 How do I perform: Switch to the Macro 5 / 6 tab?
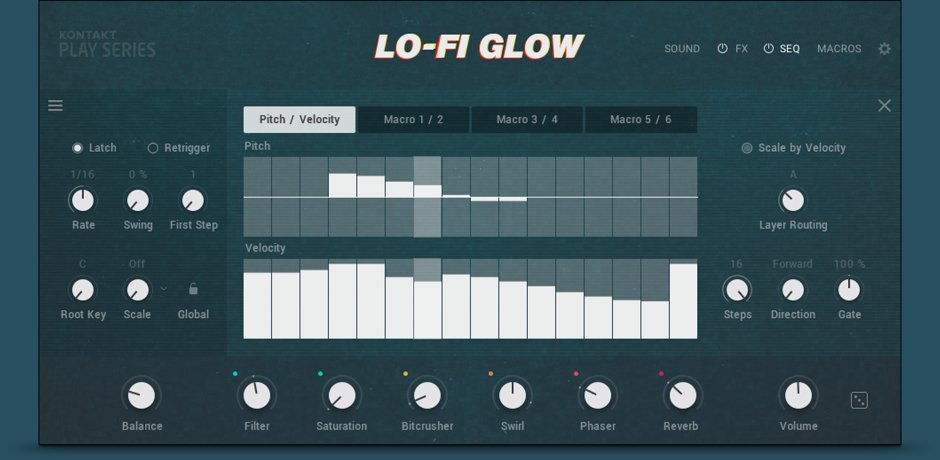pyautogui.click(x=640, y=120)
